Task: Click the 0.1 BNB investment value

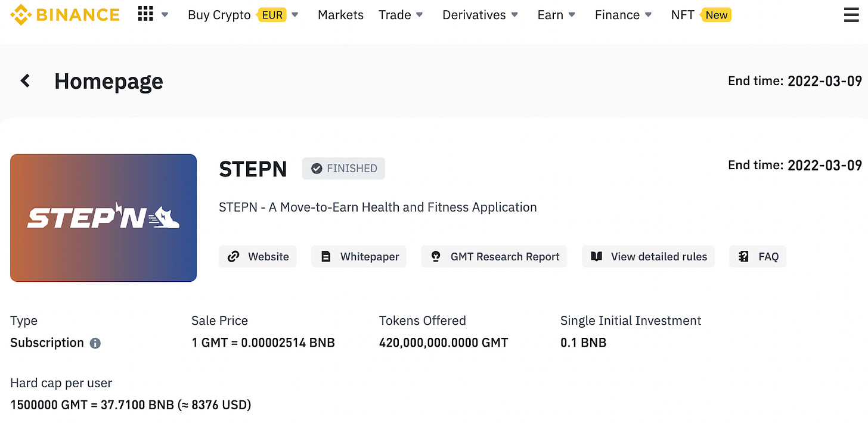Action: tap(583, 343)
